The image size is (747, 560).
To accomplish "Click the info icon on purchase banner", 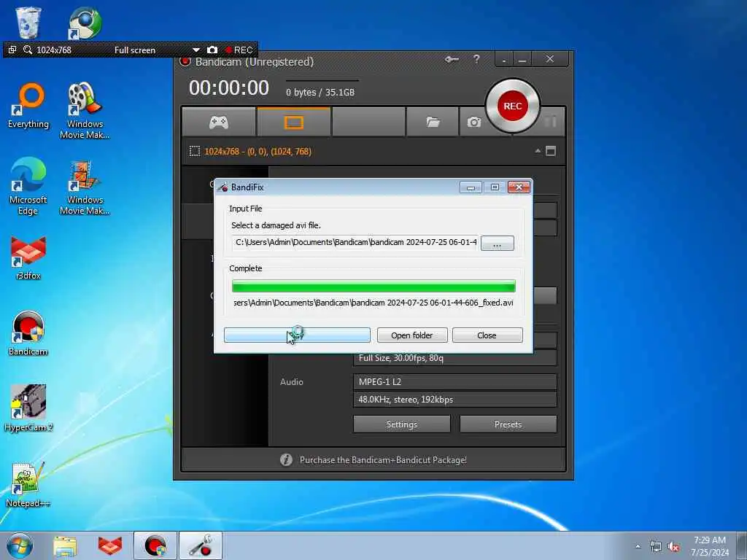I will [286, 459].
